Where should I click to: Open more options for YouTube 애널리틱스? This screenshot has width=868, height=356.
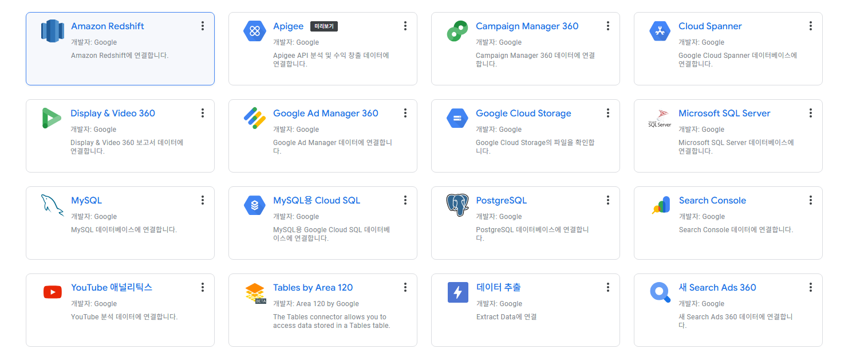[x=203, y=287]
